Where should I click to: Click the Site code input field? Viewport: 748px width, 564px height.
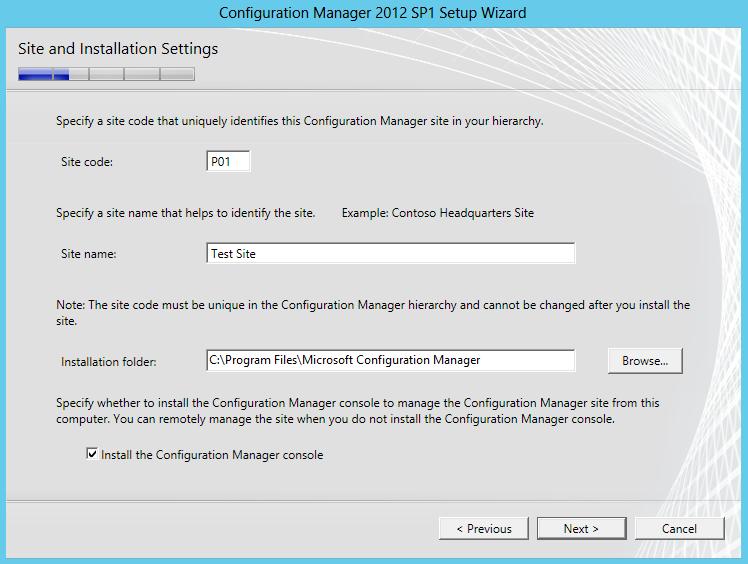[x=228, y=161]
